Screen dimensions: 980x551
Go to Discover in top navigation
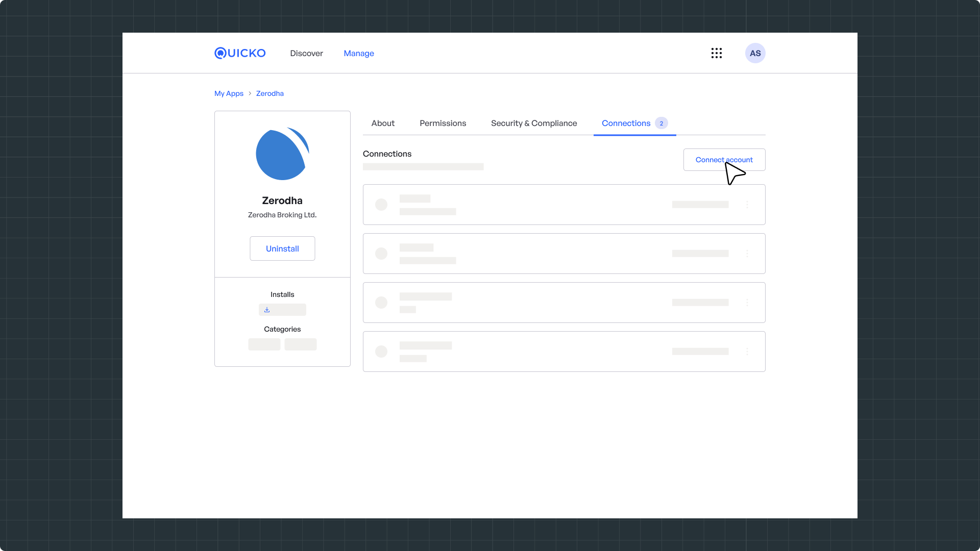[306, 53]
